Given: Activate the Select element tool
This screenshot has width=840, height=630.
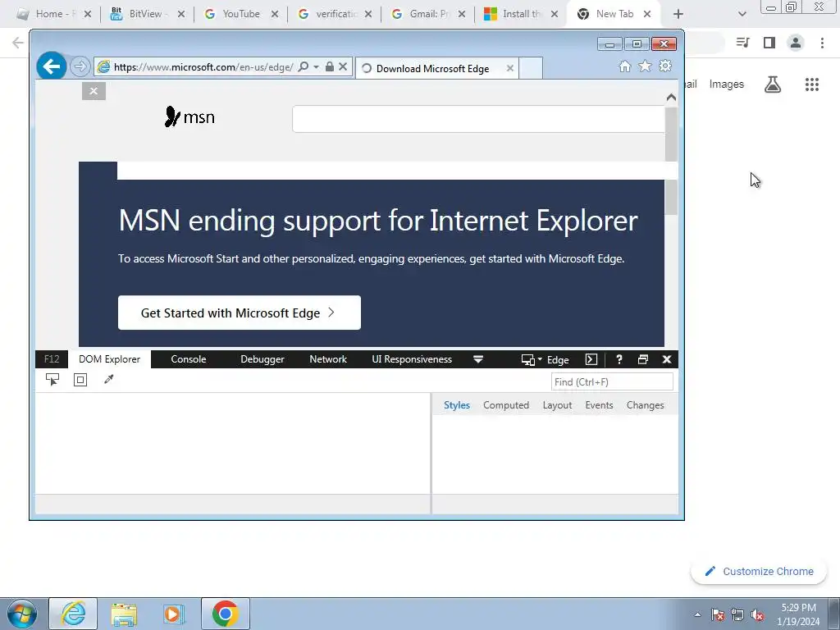Looking at the screenshot, I should click(x=52, y=380).
